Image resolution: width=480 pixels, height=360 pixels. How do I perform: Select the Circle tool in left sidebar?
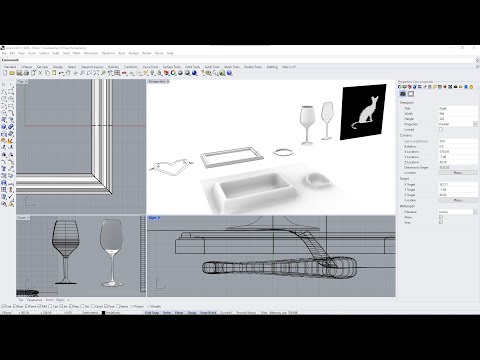coord(4,99)
